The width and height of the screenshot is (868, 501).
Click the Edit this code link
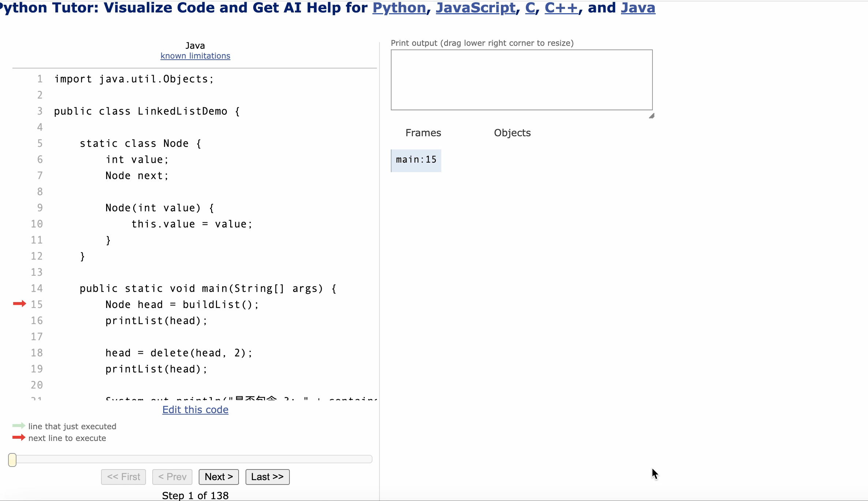195,409
